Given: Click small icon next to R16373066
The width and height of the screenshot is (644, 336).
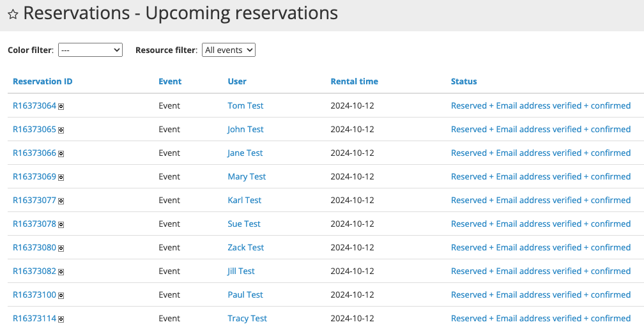Looking at the screenshot, I should point(61,154).
